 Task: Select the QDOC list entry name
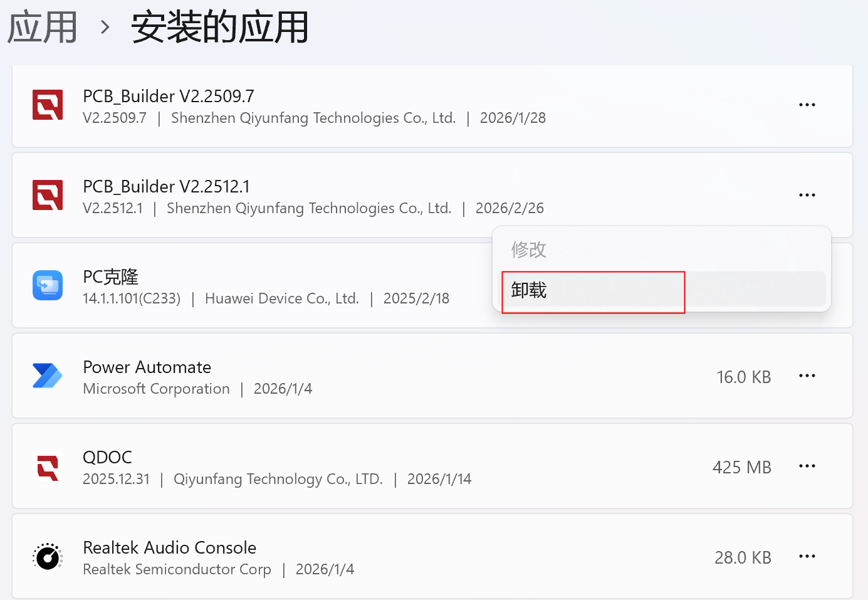108,457
